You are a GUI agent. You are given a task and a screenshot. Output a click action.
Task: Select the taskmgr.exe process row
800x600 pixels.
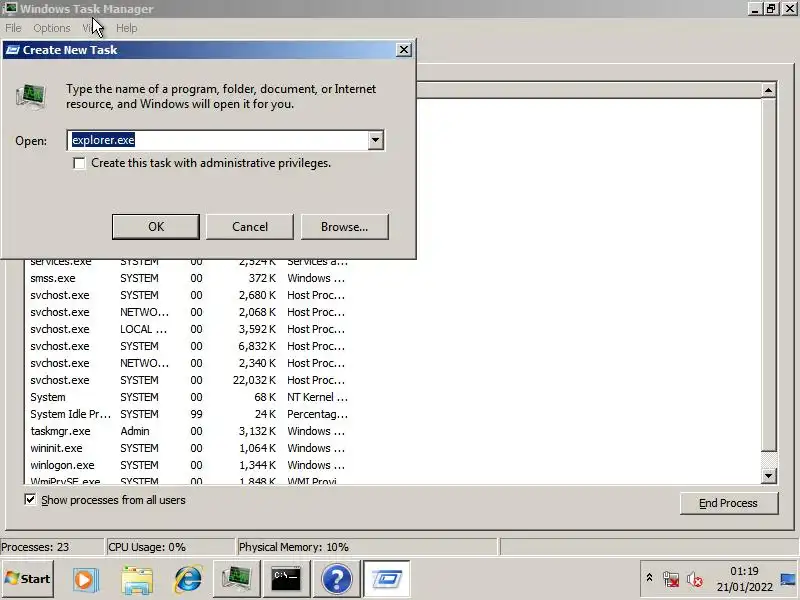189,431
